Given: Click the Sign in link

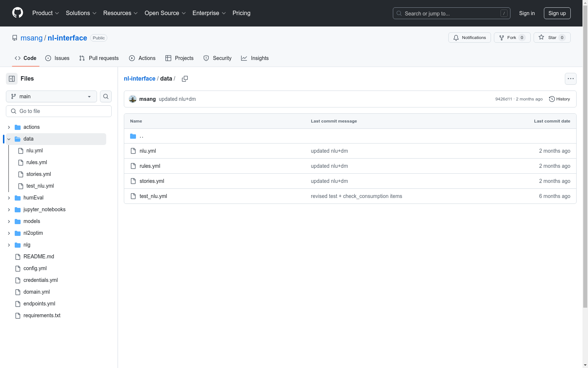Looking at the screenshot, I should [x=527, y=13].
